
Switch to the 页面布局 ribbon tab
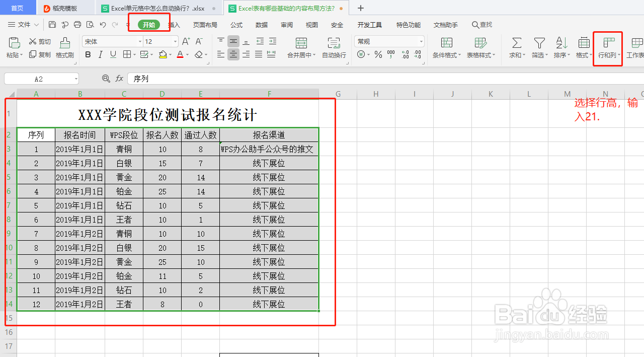205,25
